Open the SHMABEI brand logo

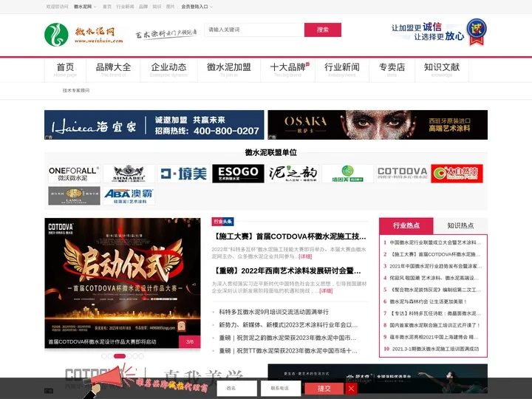click(x=129, y=174)
